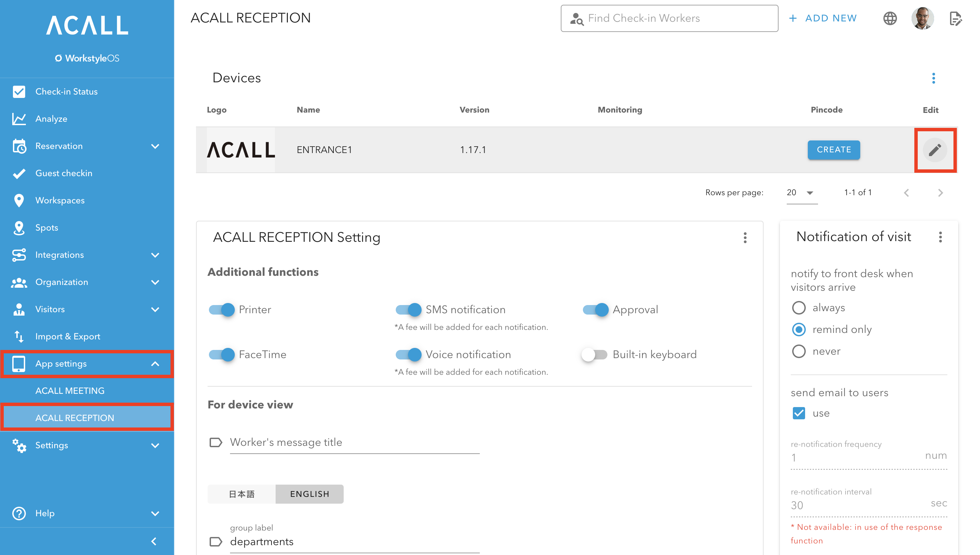980x555 pixels.
Task: Switch to the 日本語 language tab
Action: point(241,494)
